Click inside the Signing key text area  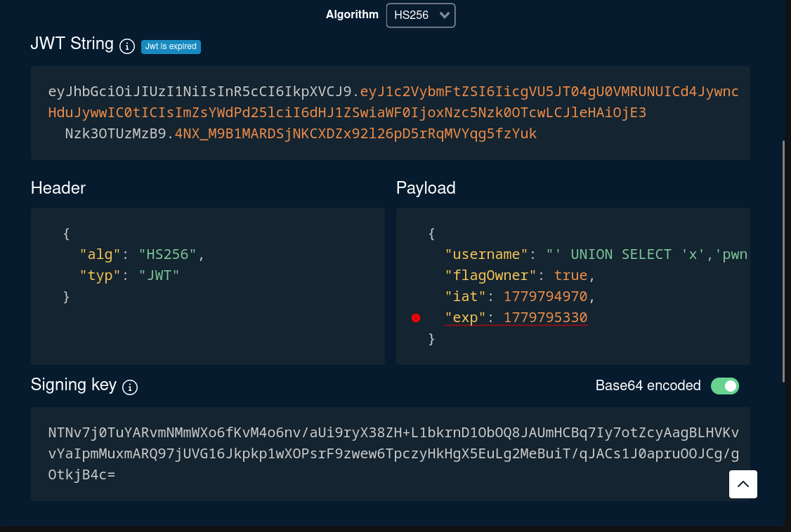click(x=391, y=454)
